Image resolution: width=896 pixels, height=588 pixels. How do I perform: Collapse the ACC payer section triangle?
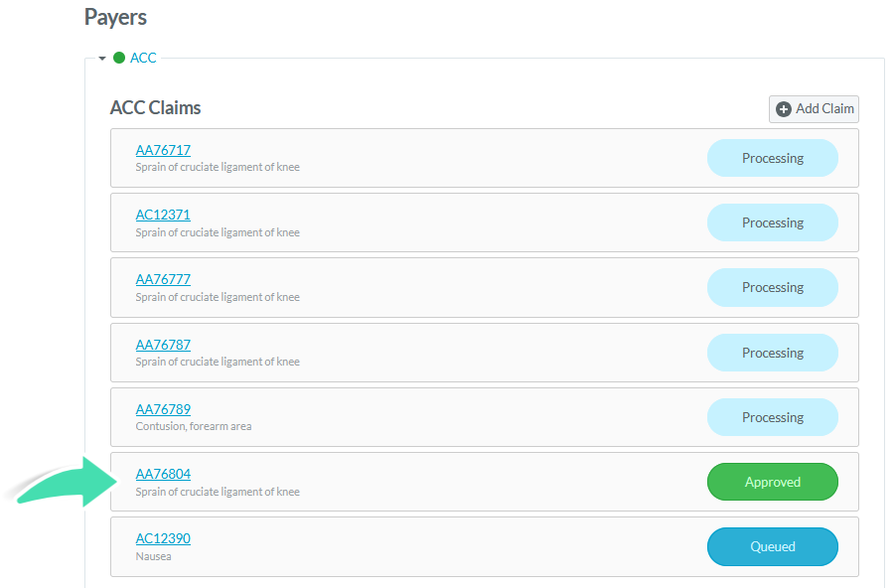(102, 59)
